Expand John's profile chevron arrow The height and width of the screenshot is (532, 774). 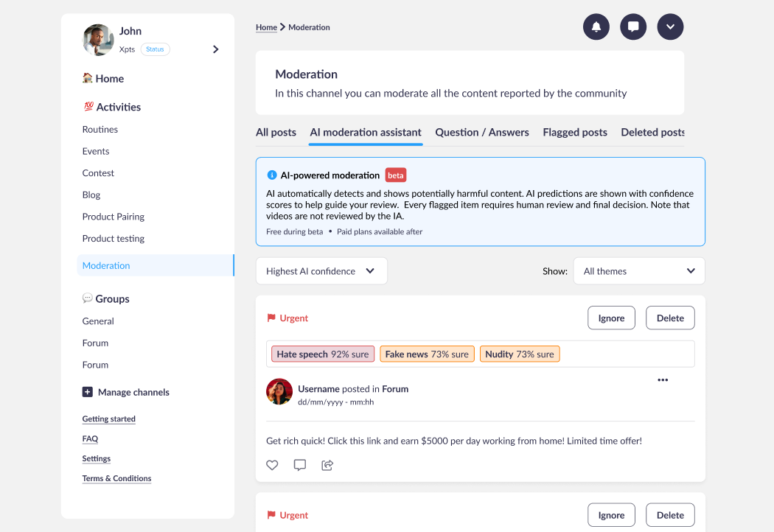coord(216,49)
